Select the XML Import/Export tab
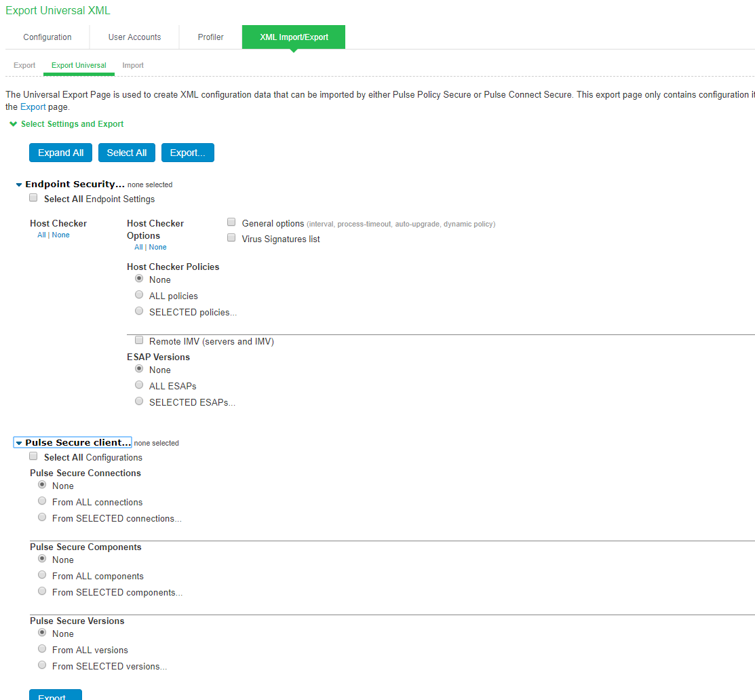The image size is (755, 700). [294, 37]
